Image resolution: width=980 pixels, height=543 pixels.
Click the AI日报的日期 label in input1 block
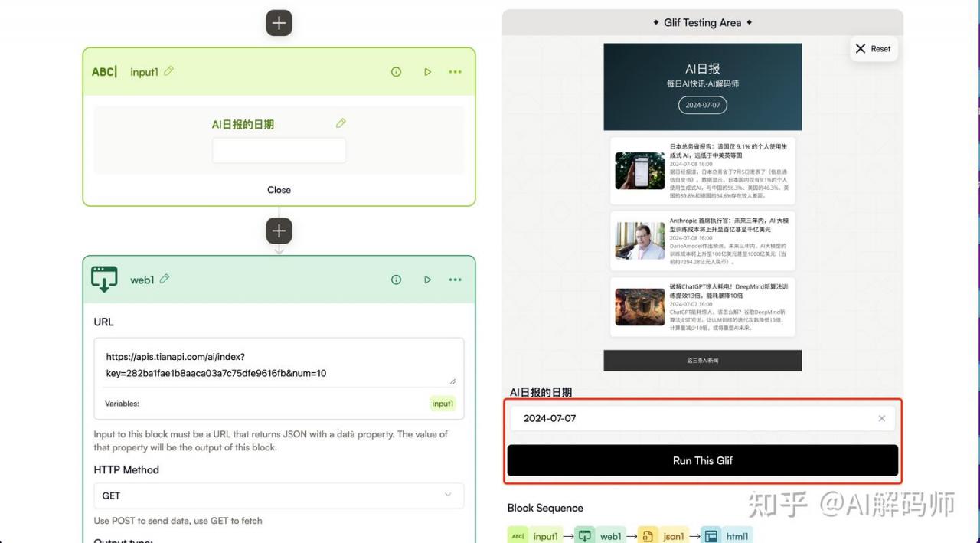point(243,124)
